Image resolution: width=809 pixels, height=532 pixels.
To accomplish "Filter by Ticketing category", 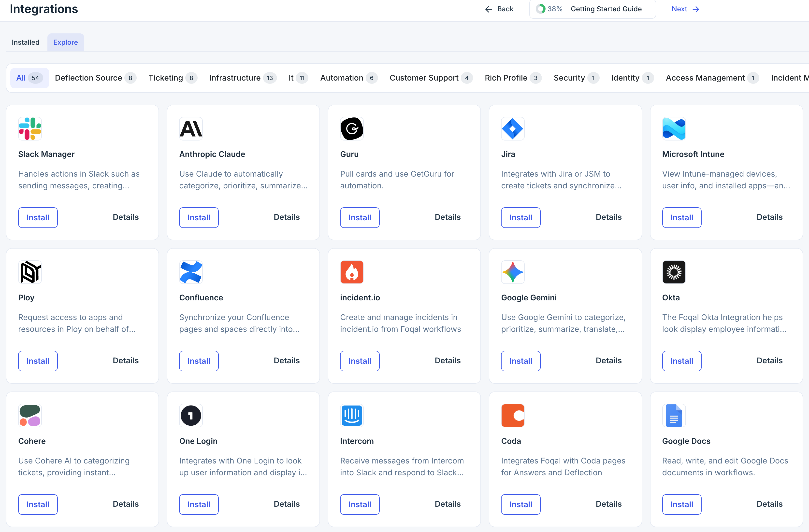I will point(173,78).
